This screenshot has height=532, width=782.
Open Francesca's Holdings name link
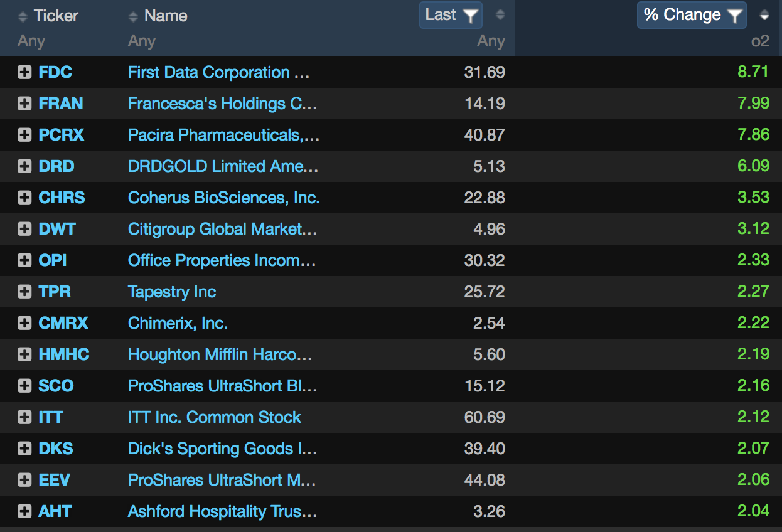pos(222,104)
